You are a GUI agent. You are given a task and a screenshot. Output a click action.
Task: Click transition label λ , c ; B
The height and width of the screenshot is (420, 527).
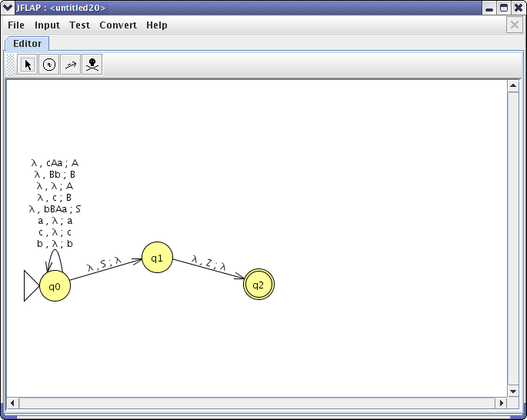pos(55,198)
